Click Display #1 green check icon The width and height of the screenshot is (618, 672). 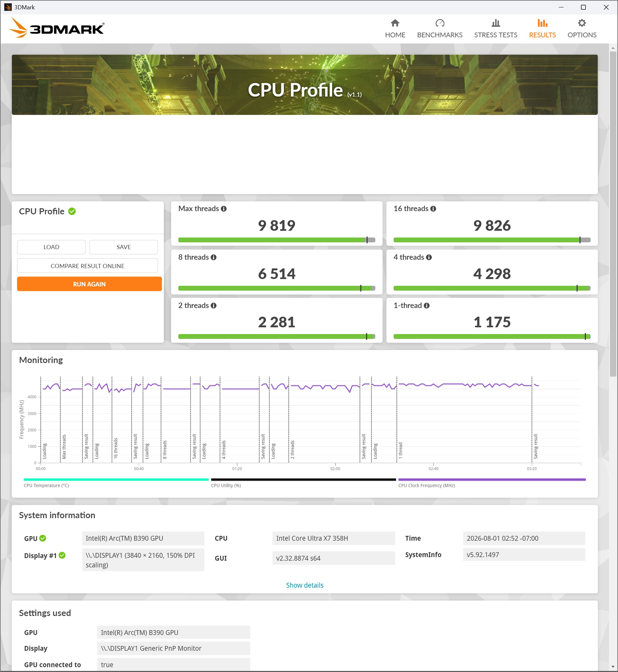pyautogui.click(x=62, y=555)
